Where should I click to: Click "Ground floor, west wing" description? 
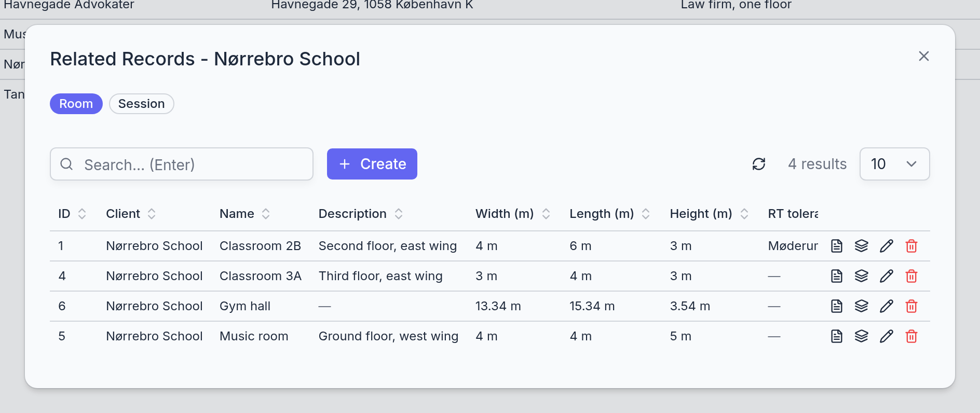[388, 336]
